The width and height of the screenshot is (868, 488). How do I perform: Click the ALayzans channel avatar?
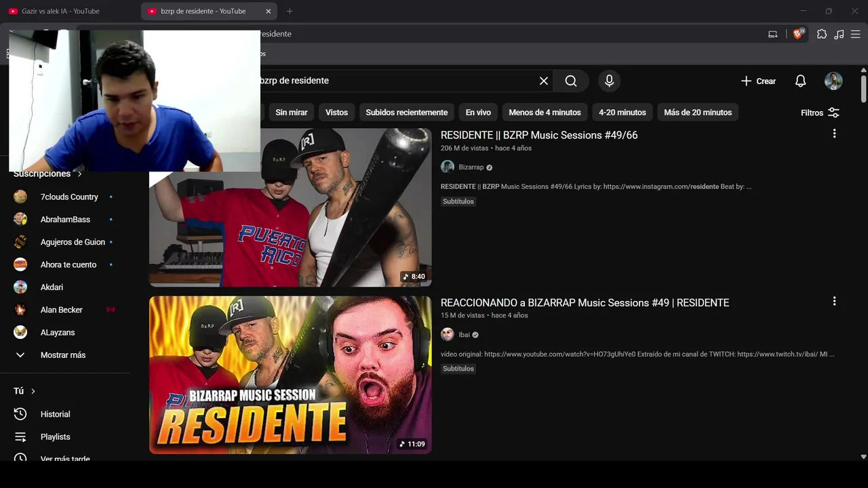20,332
